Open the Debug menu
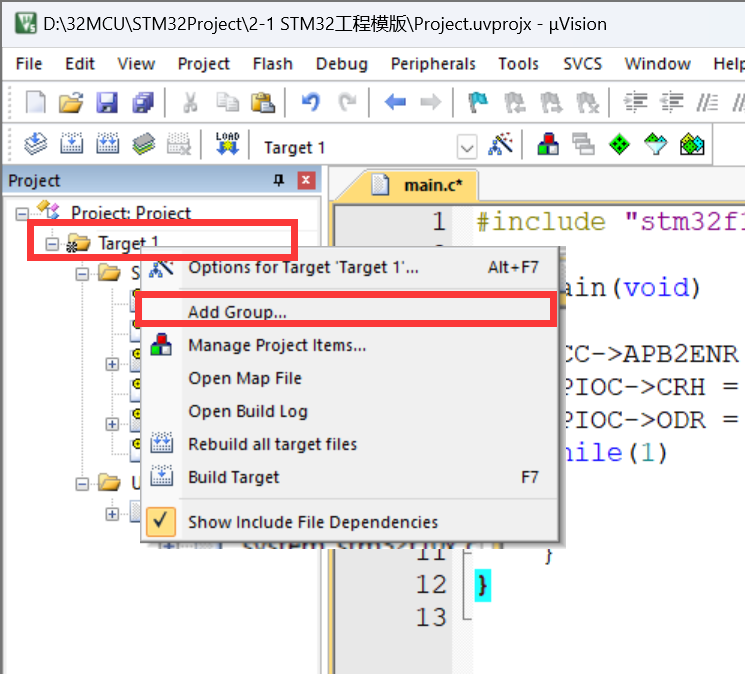 coord(342,64)
